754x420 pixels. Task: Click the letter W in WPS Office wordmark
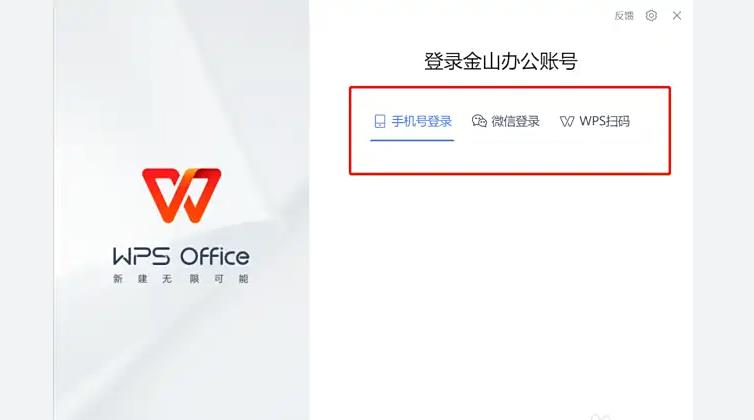point(122,256)
